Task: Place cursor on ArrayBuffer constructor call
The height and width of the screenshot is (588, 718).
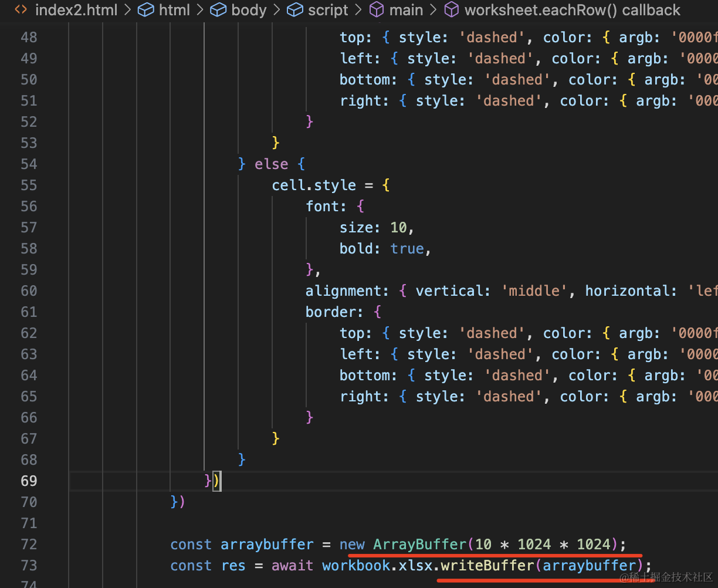Action: tap(420, 544)
